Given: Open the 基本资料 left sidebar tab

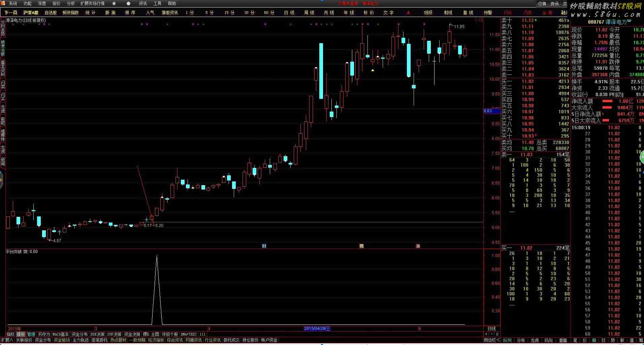Looking at the screenshot, I should tap(3, 68).
